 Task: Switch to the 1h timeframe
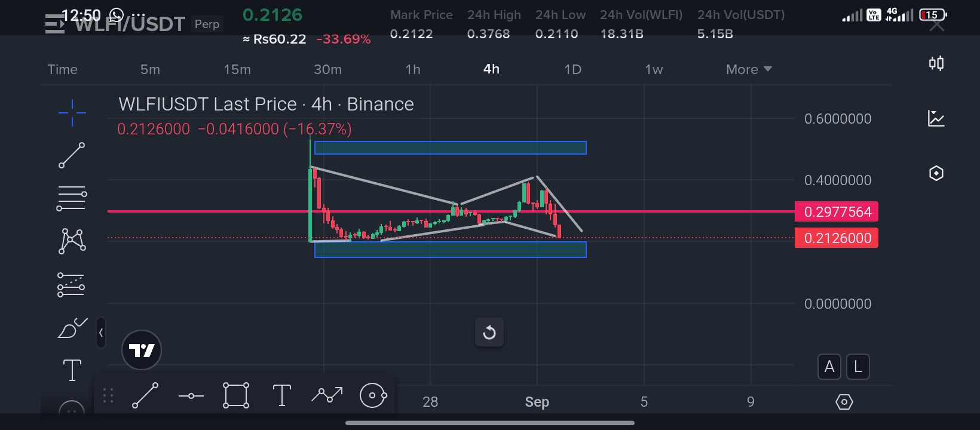pyautogui.click(x=413, y=69)
